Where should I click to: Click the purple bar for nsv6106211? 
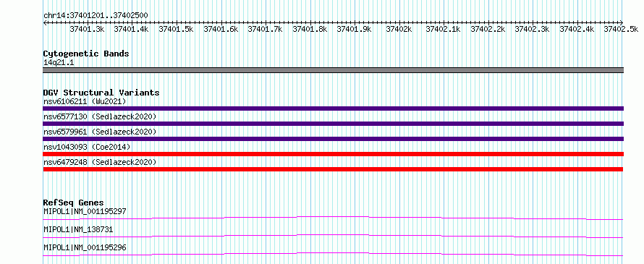333,108
